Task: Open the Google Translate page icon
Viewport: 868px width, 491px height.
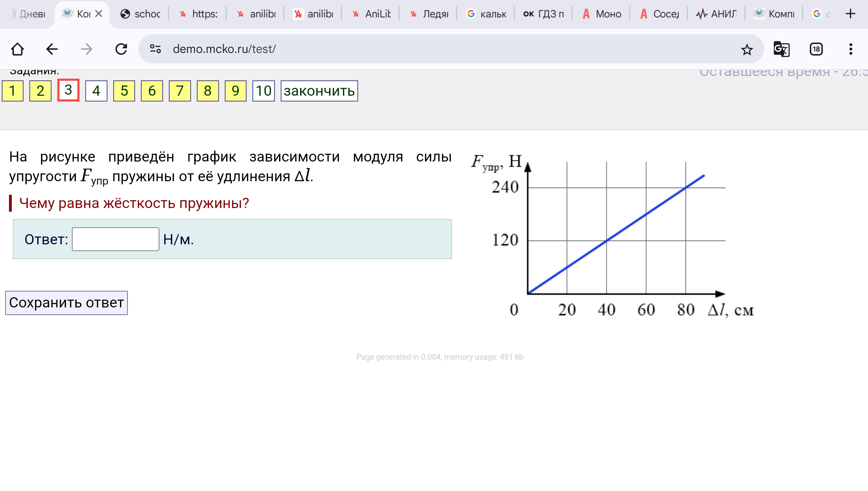Action: [782, 49]
